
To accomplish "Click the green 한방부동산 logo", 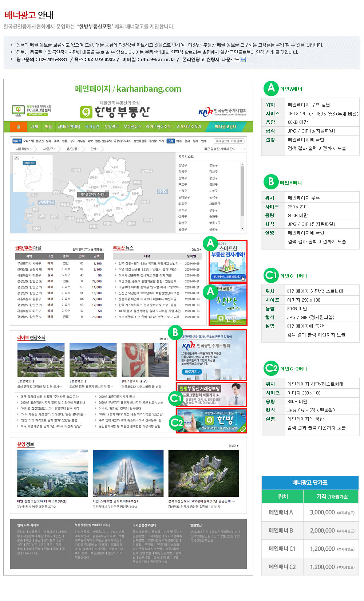I will click(x=115, y=111).
